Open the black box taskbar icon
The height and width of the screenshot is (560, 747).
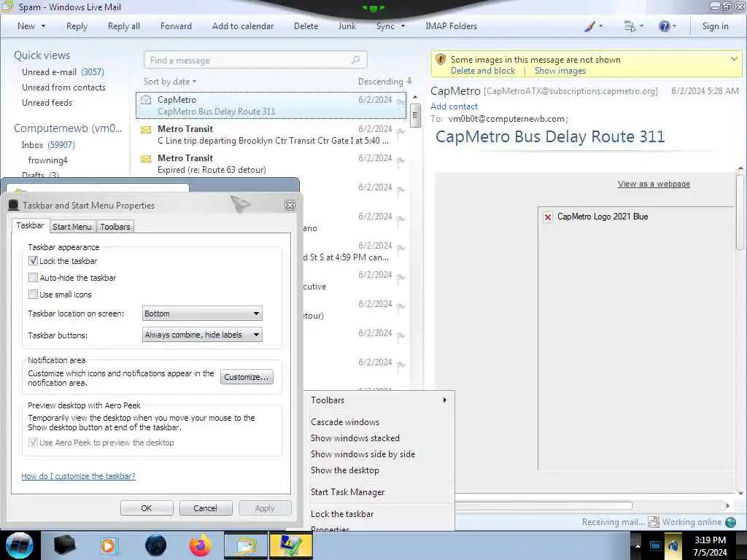[x=64, y=545]
